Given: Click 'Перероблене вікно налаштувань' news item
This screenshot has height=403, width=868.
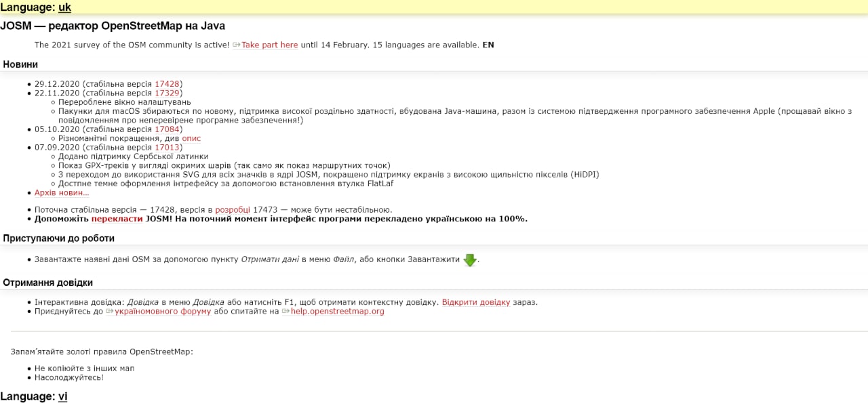Looking at the screenshot, I should click(125, 102).
